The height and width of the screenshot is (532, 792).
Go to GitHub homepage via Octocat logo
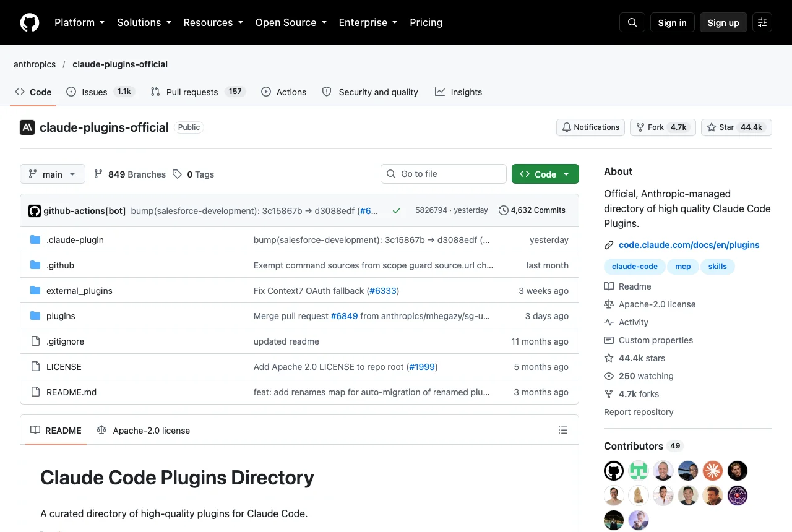click(30, 22)
